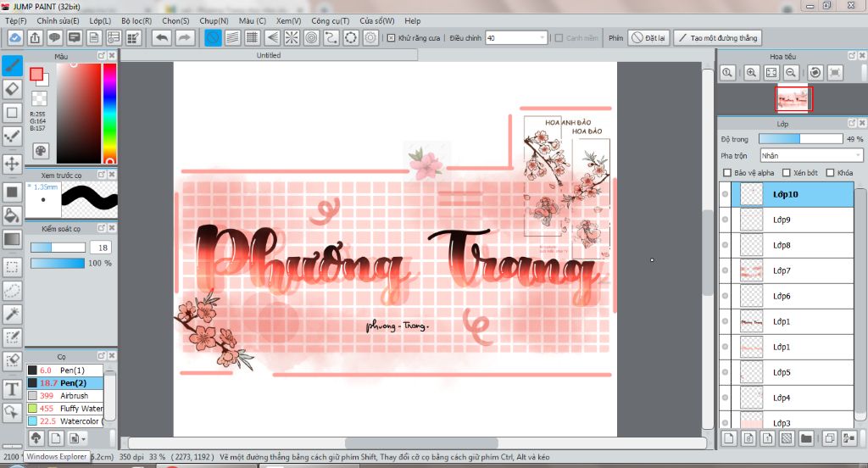868x468 pixels.
Task: Select the Watercolor brush
Action: tap(64, 421)
